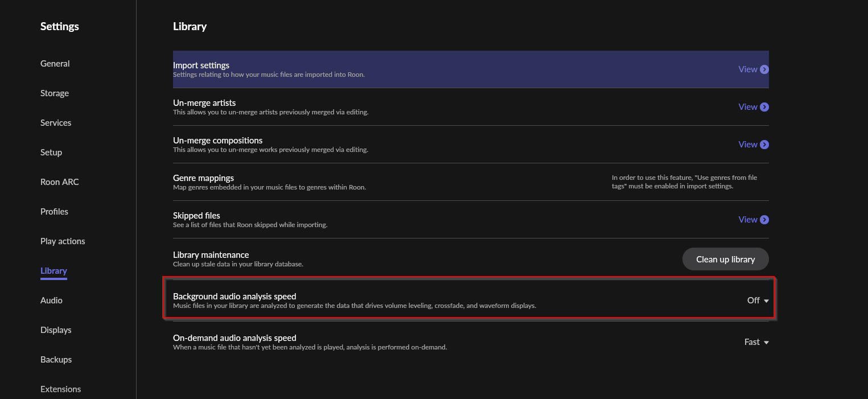Select Extensions in settings sidebar

tap(60, 389)
